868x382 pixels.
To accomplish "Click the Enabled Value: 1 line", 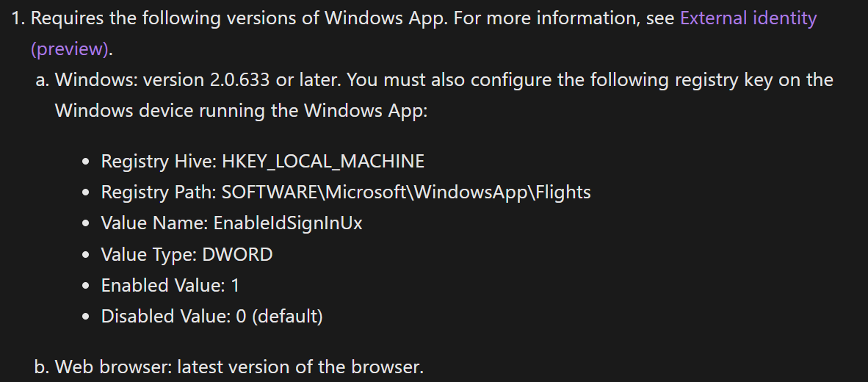I will (x=170, y=286).
